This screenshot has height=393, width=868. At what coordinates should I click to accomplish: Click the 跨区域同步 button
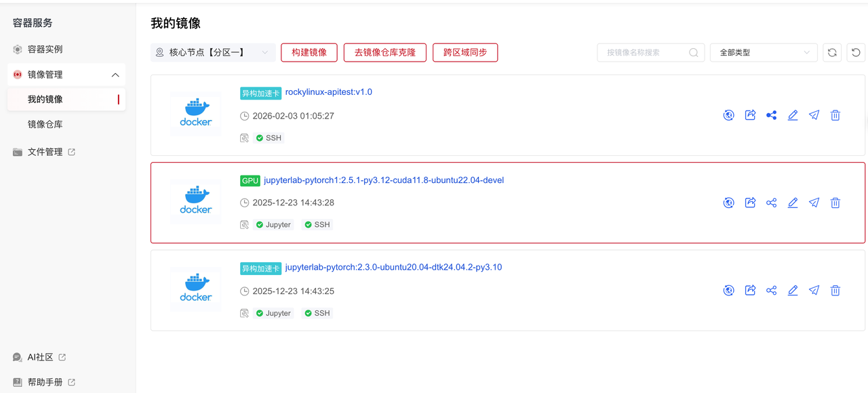(465, 52)
